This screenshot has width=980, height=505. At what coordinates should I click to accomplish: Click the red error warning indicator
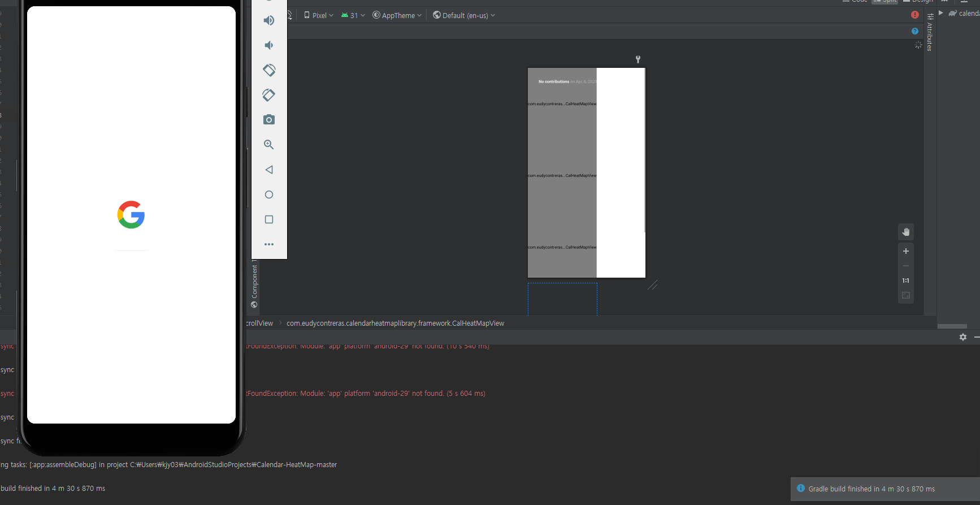click(x=915, y=15)
